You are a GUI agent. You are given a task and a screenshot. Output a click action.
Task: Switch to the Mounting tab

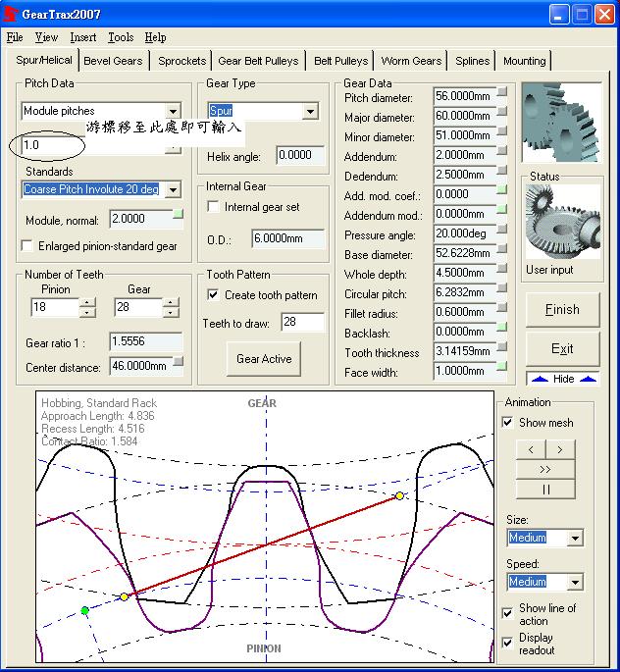[525, 61]
